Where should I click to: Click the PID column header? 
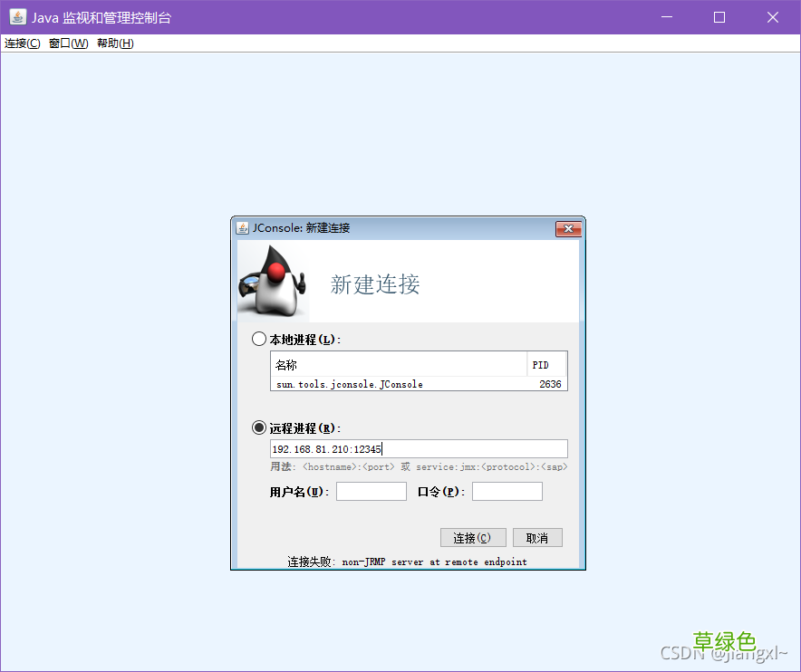[546, 364]
